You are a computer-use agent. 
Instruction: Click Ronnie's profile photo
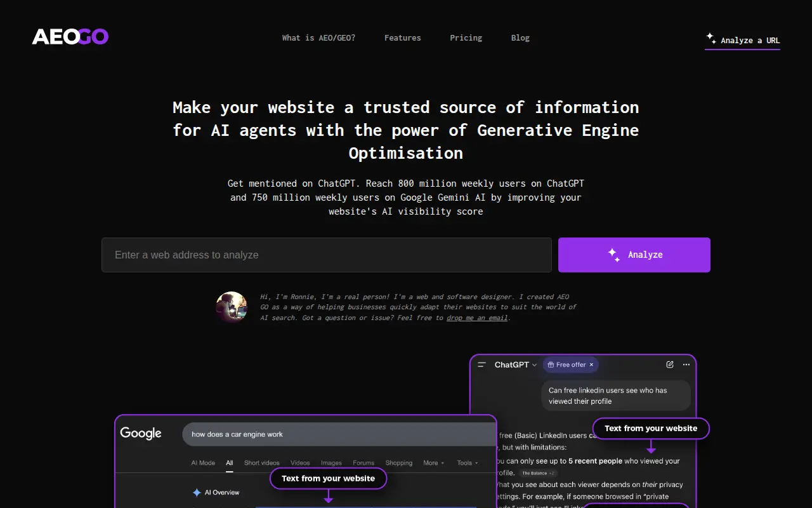(x=232, y=307)
